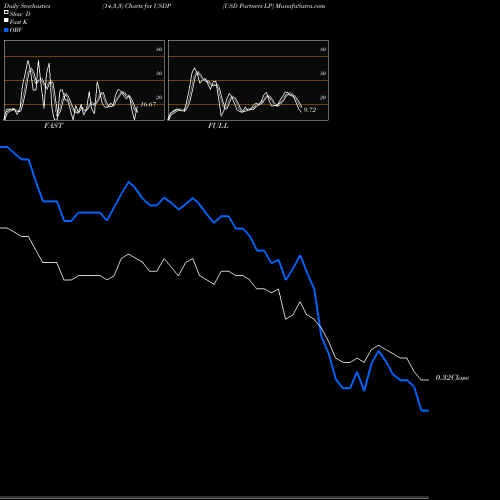
Task: Click the FAST label under left chart
Action: 53,126
